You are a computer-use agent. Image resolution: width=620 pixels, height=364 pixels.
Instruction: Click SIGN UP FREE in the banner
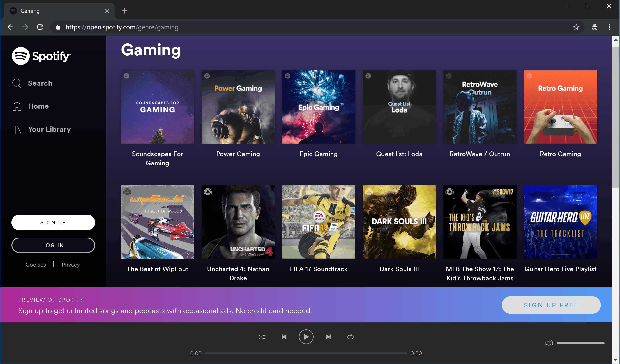[x=551, y=305]
